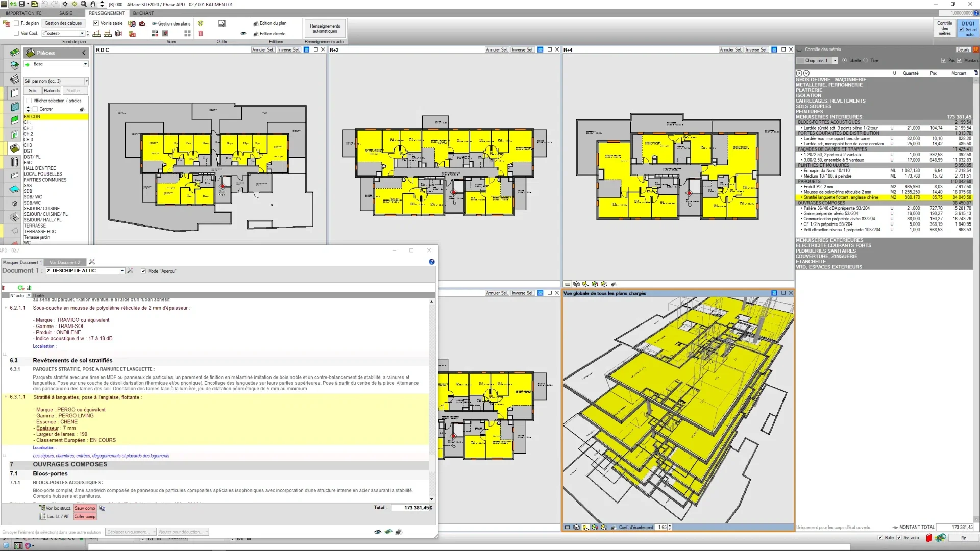The height and width of the screenshot is (551, 980).
Task: Select SEJOUR/ CUISINE in the pièces list
Action: [x=41, y=209]
